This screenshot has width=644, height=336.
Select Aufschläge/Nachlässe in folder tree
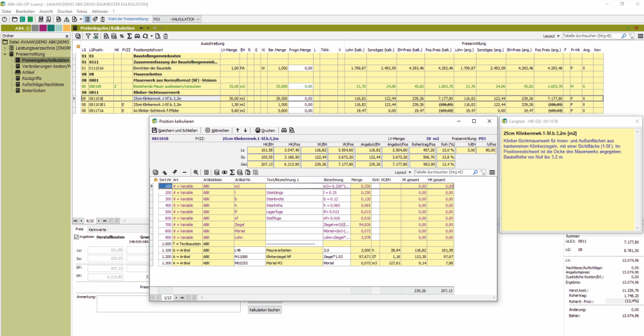coord(43,84)
